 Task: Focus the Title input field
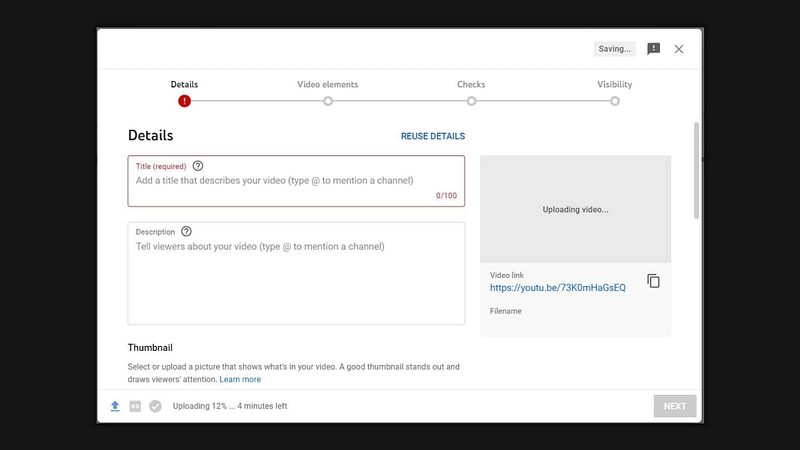pyautogui.click(x=296, y=181)
